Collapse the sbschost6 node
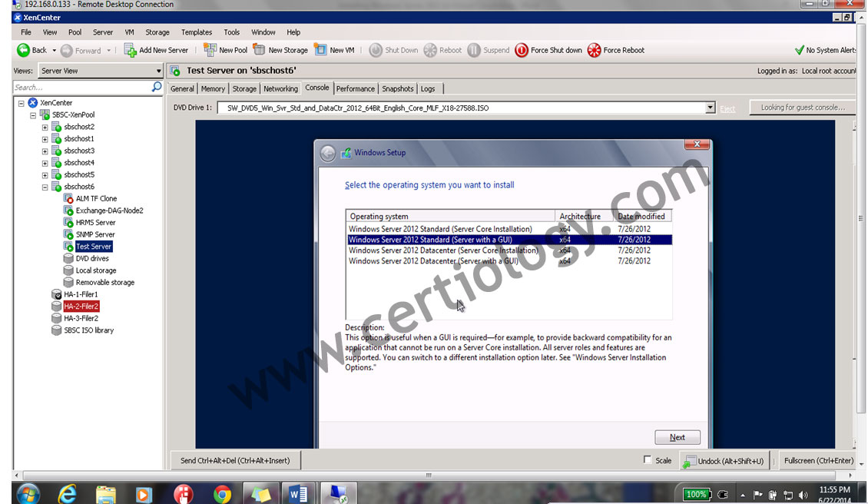Viewport: 868px width, 504px height. coord(45,187)
